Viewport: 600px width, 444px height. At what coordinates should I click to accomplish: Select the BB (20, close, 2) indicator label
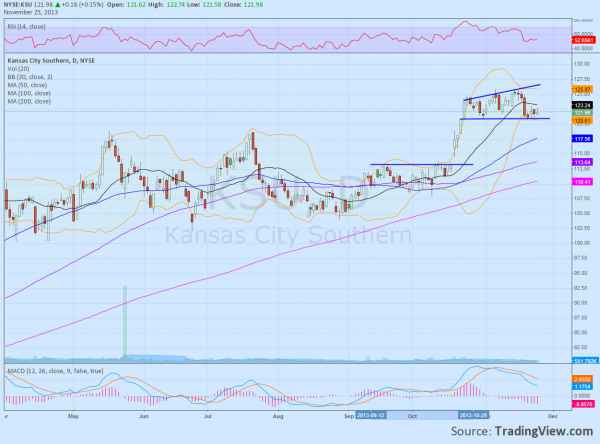click(30, 77)
